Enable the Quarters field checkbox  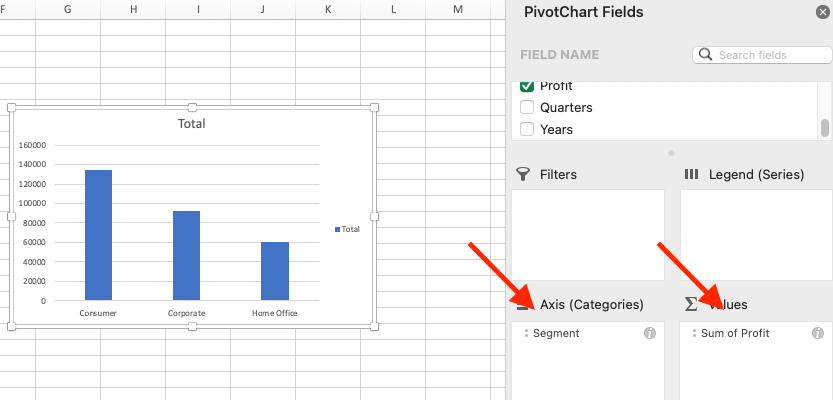pyautogui.click(x=527, y=107)
